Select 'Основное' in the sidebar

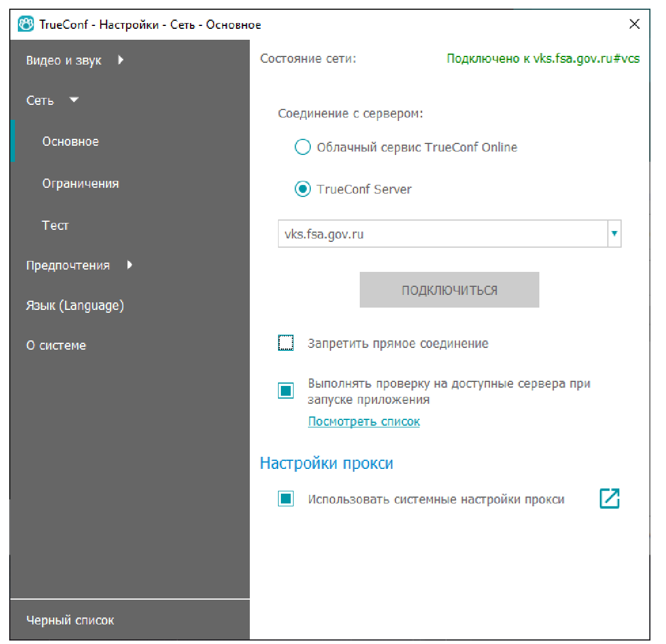tap(70, 142)
